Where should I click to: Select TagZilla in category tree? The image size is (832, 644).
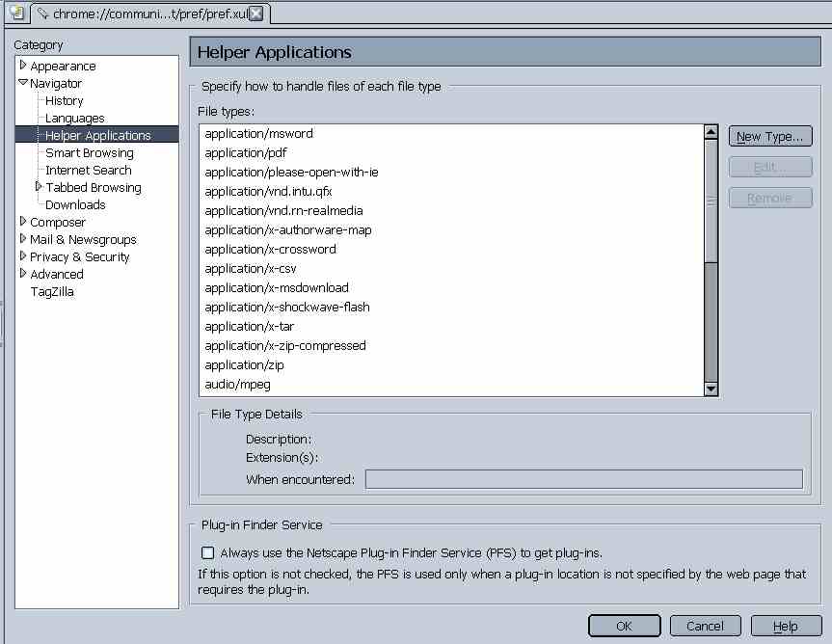coord(52,292)
